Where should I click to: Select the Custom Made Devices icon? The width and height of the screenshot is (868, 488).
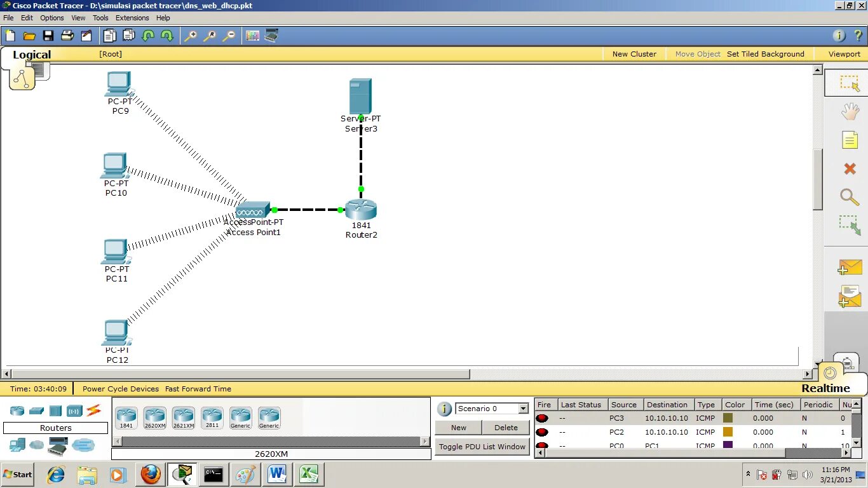coord(58,447)
